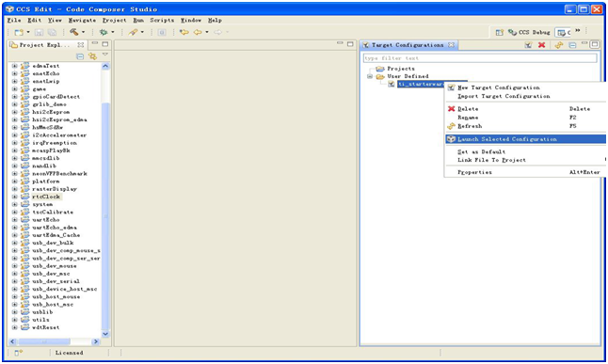This screenshot has width=608, height=364.
Task: Select the uartEcho project
Action: pos(46,220)
